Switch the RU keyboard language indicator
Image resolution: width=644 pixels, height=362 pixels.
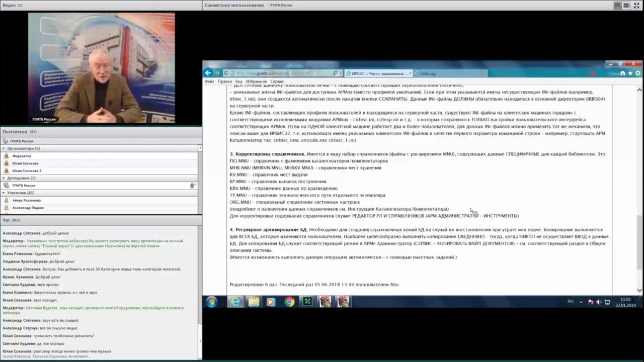[x=570, y=302]
